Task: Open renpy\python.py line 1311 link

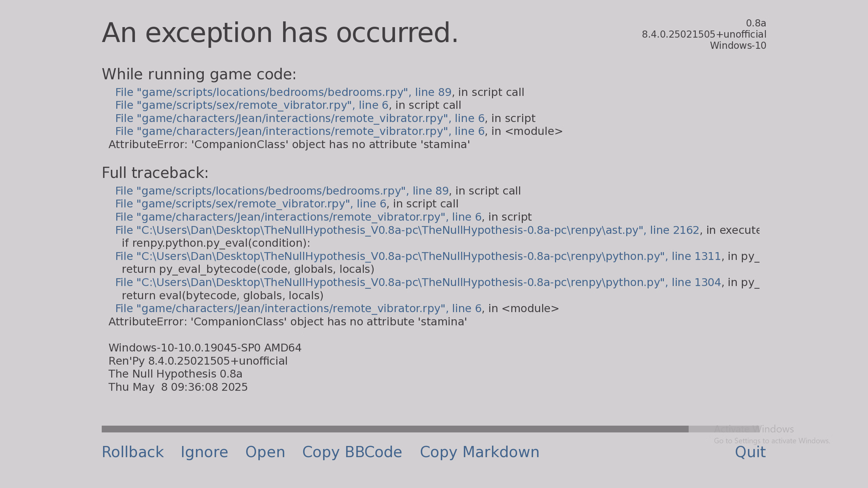Action: pos(418,256)
